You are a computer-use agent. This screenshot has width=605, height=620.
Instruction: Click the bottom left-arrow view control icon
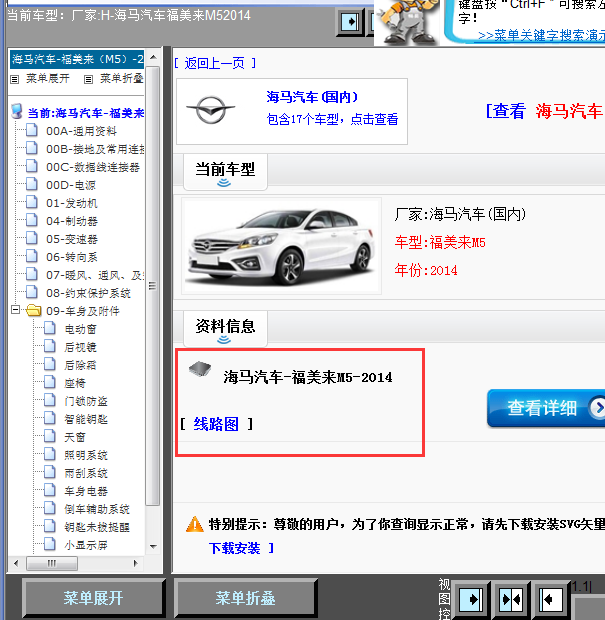(x=550, y=600)
